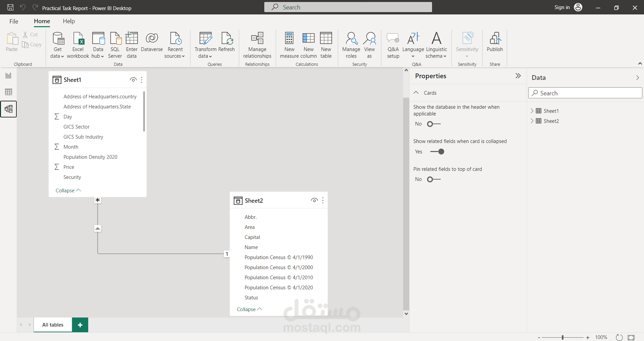Click zoom out minus button
Screen dimensions: 644x341
[x=539, y=338]
